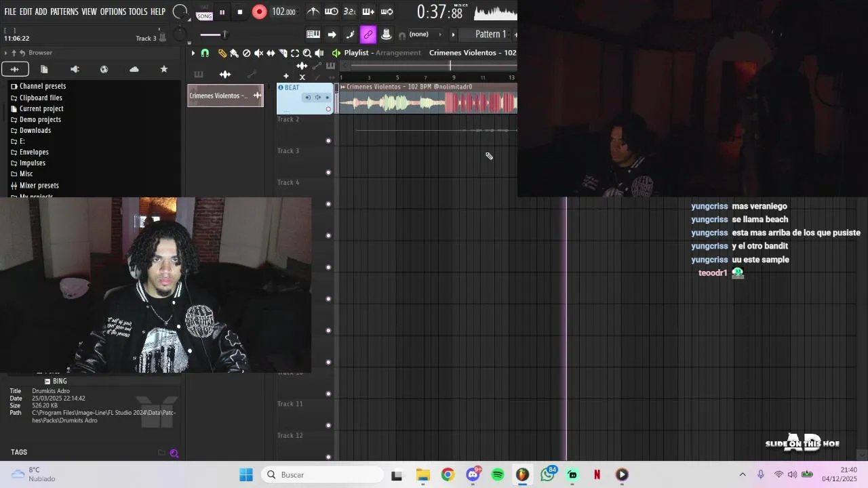Select the zoom magnifier tool

pos(307,53)
